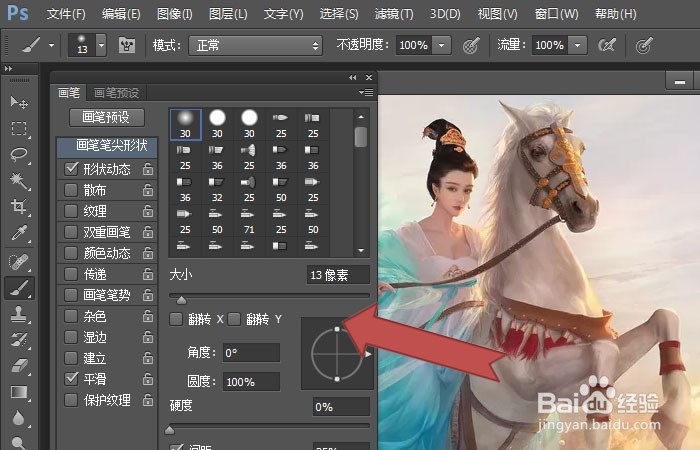Enable Color Dynamics (颜色动态) checkbox
Image resolution: width=700 pixels, height=450 pixels.
(x=71, y=253)
